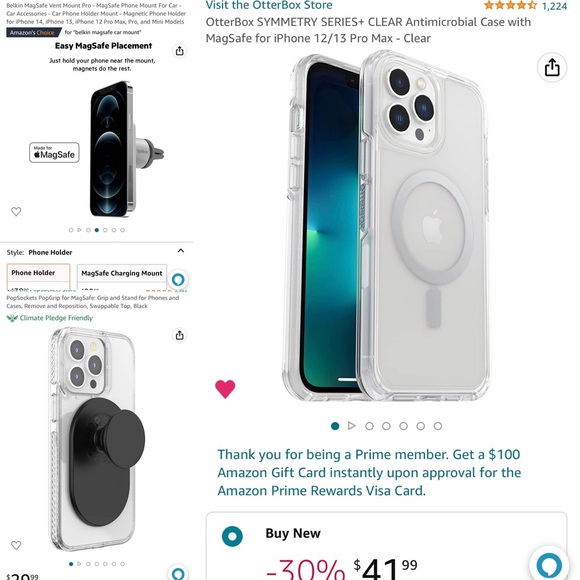580x580 pixels.
Task: Unfavorite OtterBox case with pink heart
Action: (x=225, y=389)
